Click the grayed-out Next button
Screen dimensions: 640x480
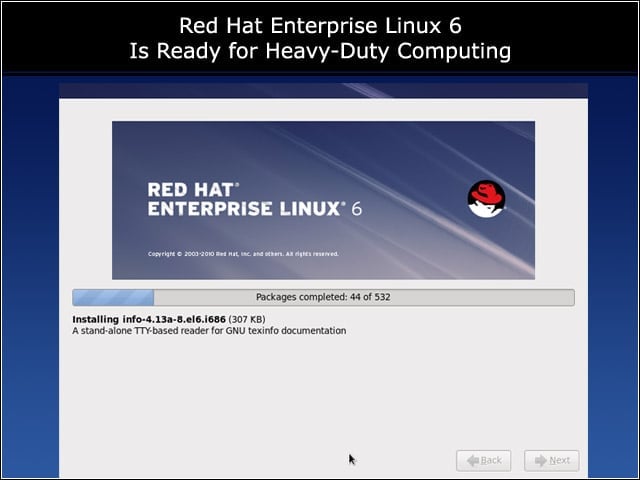point(551,460)
